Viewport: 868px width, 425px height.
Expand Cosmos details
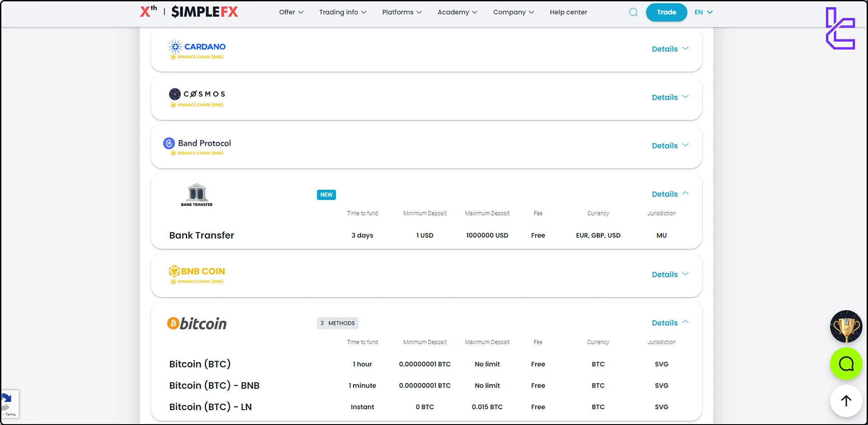670,97
